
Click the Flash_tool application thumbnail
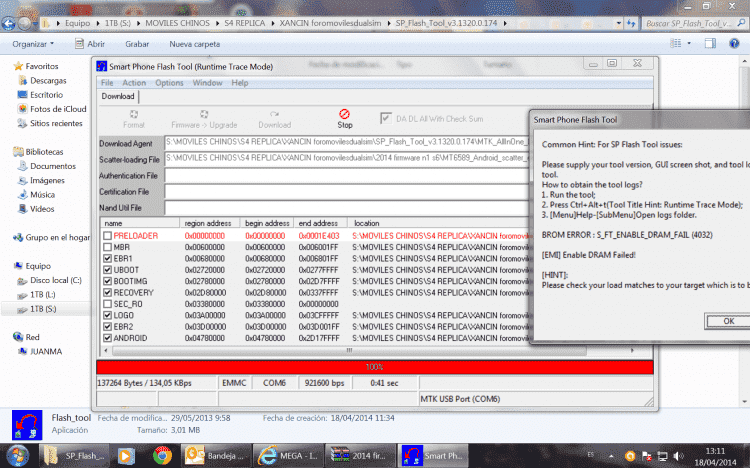tap(27, 425)
